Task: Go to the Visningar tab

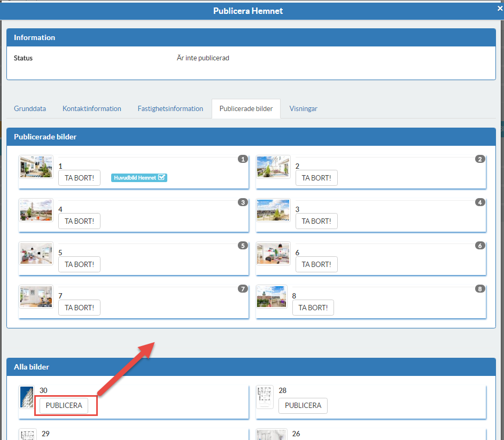Action: (x=303, y=108)
